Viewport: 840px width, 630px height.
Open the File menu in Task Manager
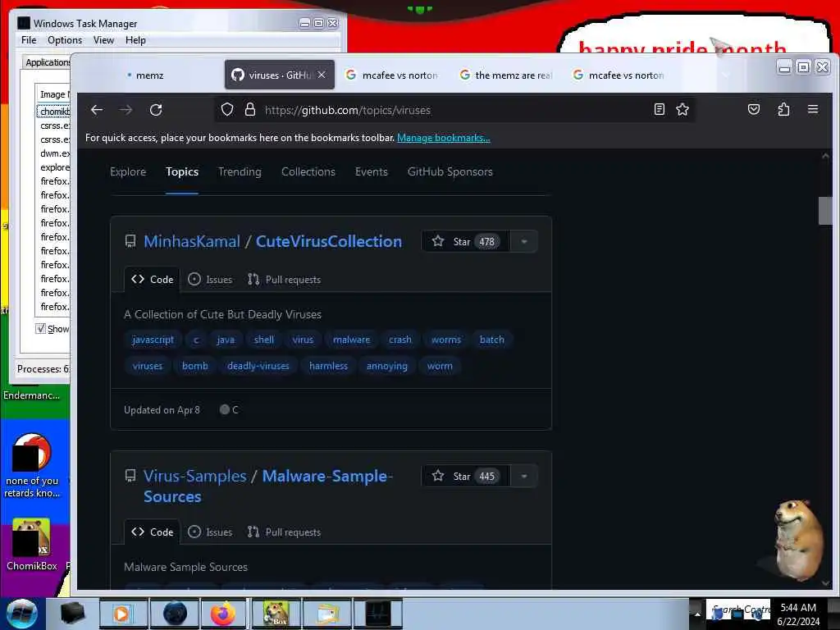click(29, 40)
